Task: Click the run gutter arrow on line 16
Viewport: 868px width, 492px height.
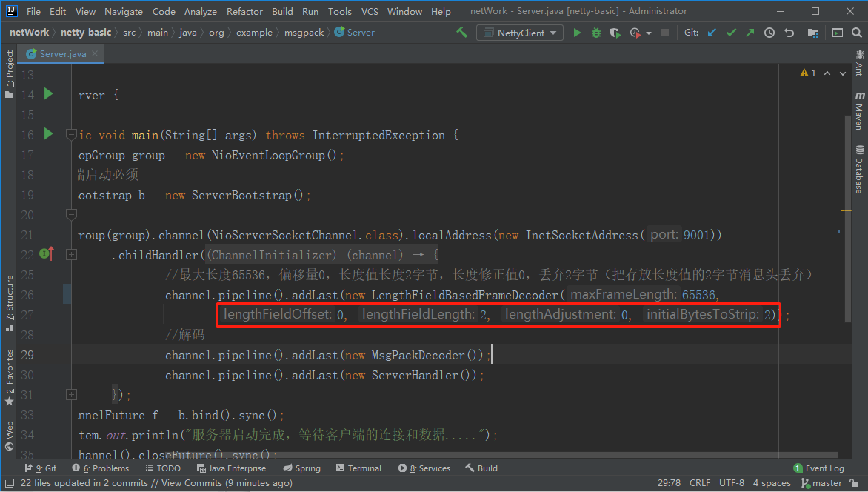Action: [x=49, y=133]
